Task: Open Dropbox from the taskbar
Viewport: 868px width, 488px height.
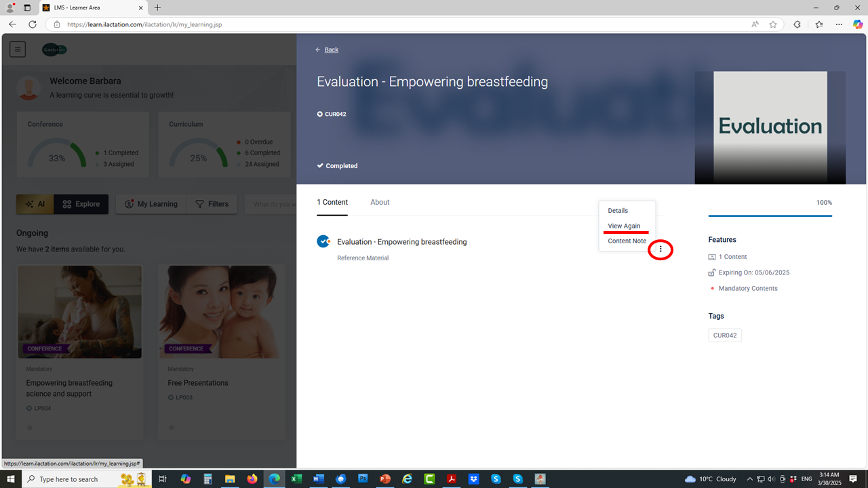Action: 473,479
